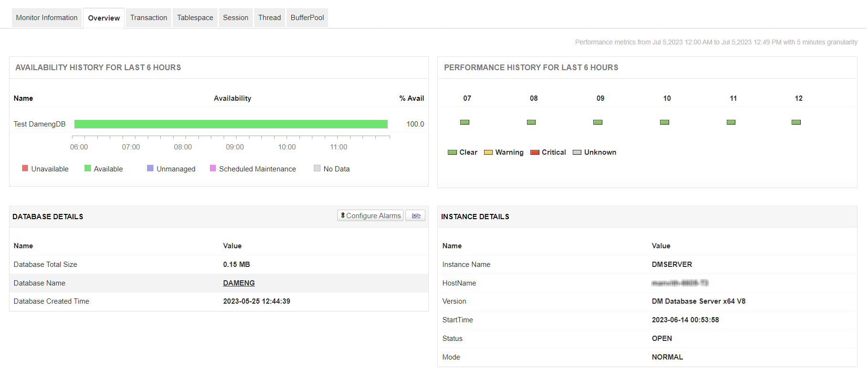This screenshot has height=371, width=868.
Task: Click the 09 hour performance status icon
Action: click(x=598, y=122)
